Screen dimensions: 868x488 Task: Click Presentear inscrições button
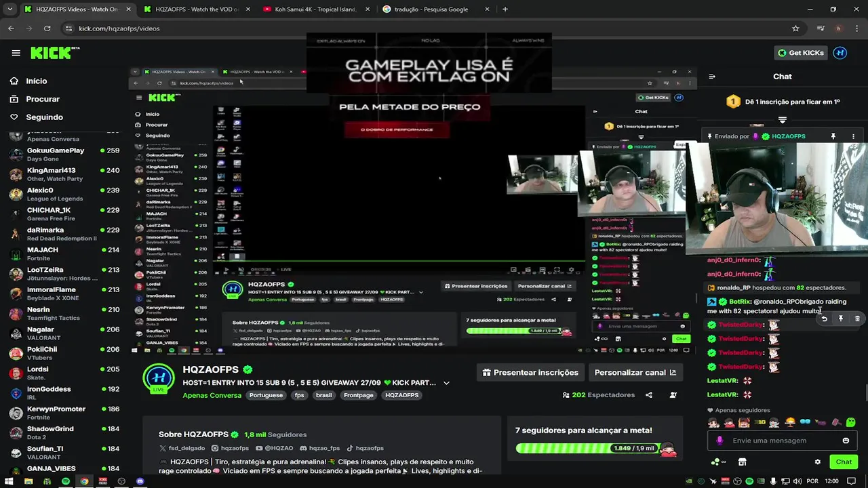click(x=530, y=372)
